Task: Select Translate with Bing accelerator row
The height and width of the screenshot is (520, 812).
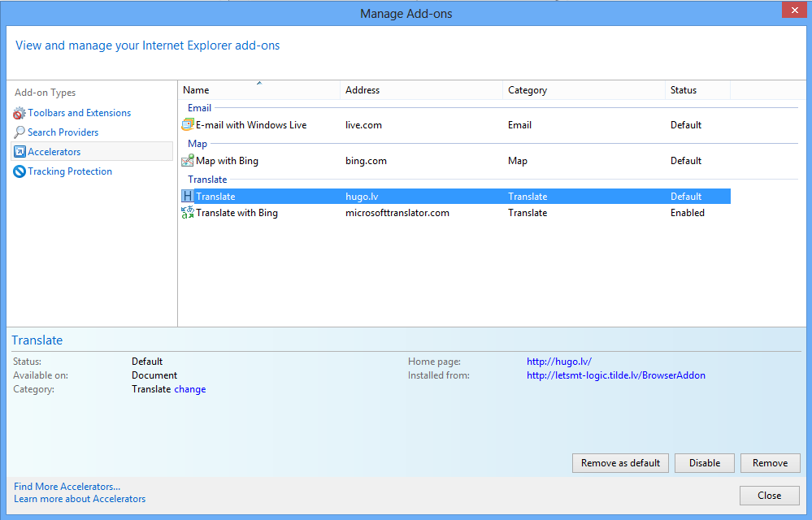Action: [456, 212]
